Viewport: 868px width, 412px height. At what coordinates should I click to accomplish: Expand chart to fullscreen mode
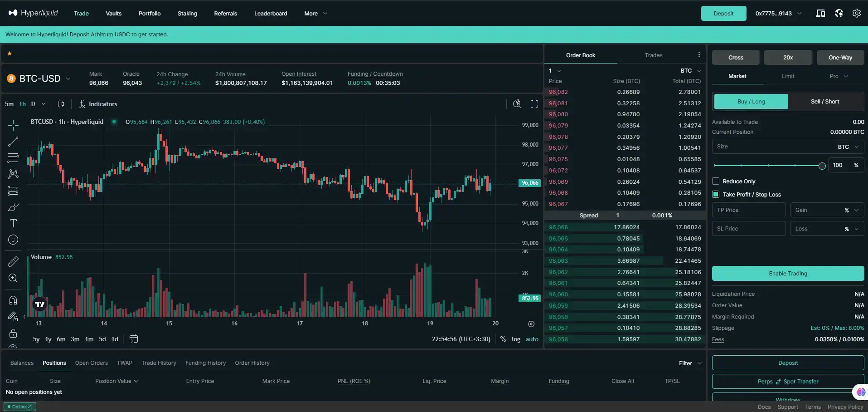(x=534, y=104)
